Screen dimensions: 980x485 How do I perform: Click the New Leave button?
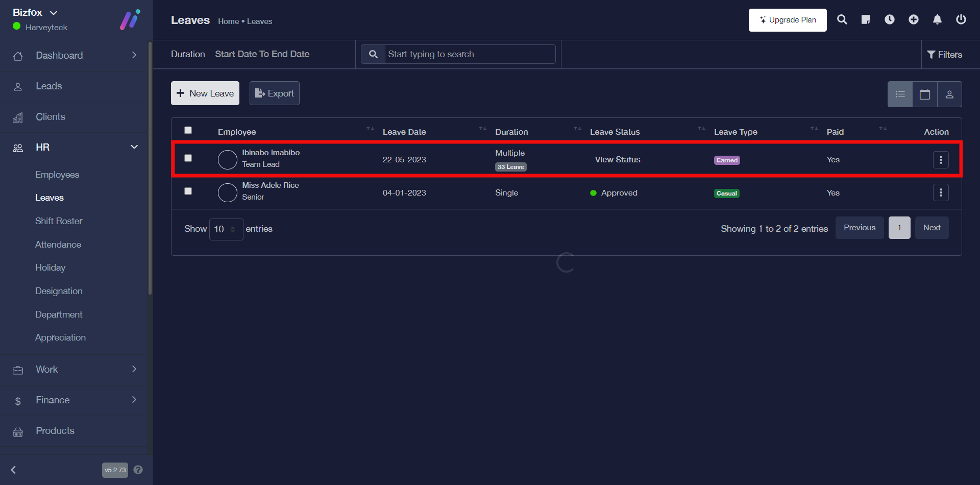point(205,93)
